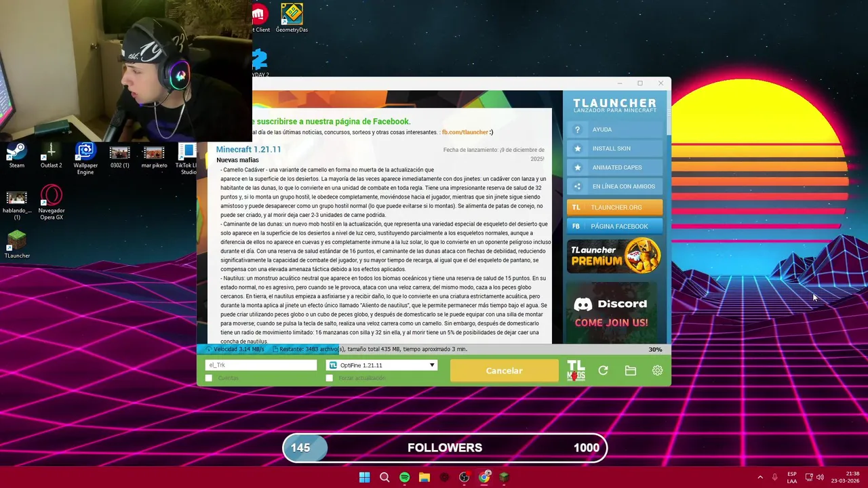Click the star icon beside ANIMATED CAPES
868x488 pixels.
tap(578, 167)
